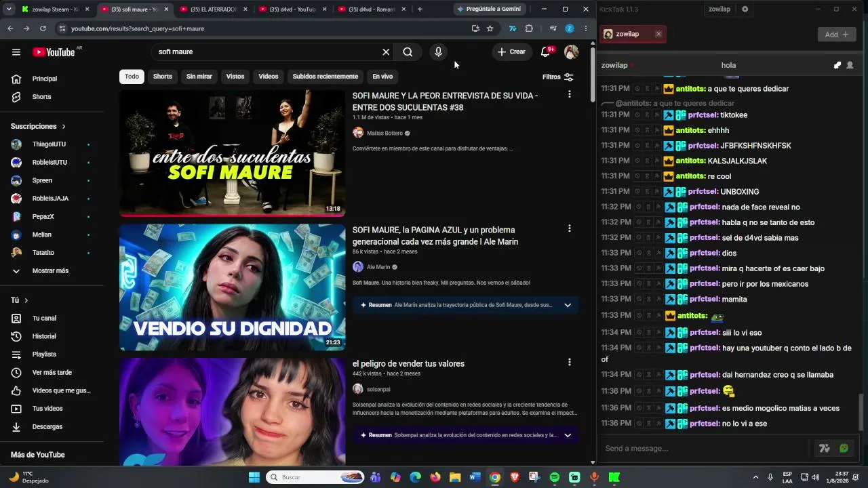Click the Add chatroom button in KickTalk
Viewport: 868px width, 488px height.
coord(836,35)
